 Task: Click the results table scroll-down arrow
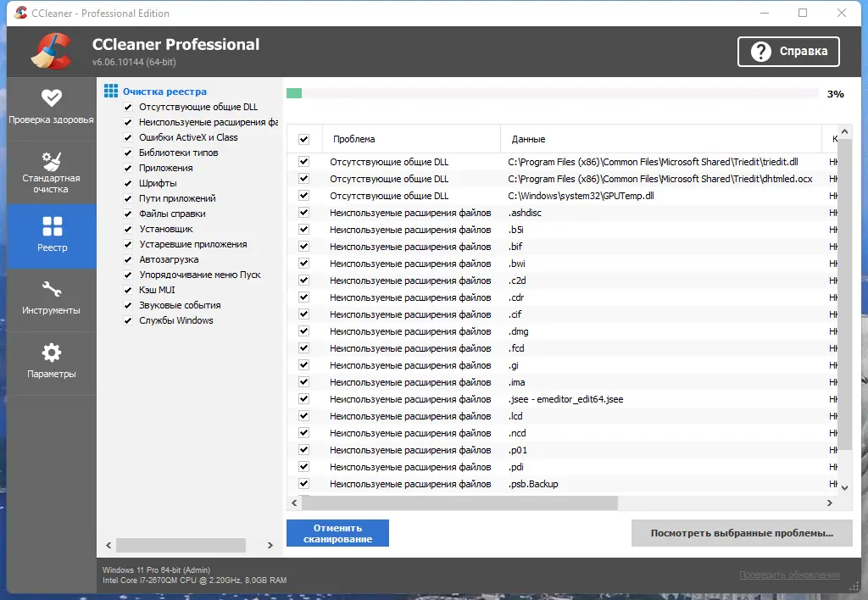845,487
